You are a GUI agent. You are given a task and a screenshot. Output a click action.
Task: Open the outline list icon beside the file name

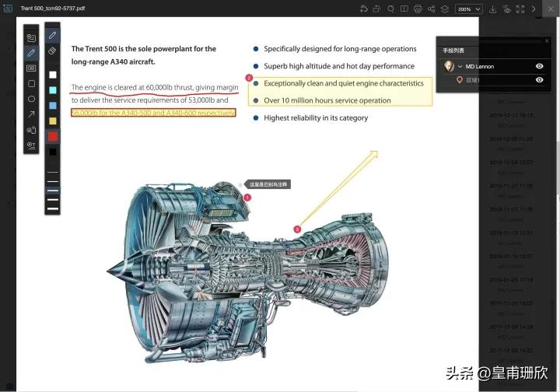click(x=8, y=9)
